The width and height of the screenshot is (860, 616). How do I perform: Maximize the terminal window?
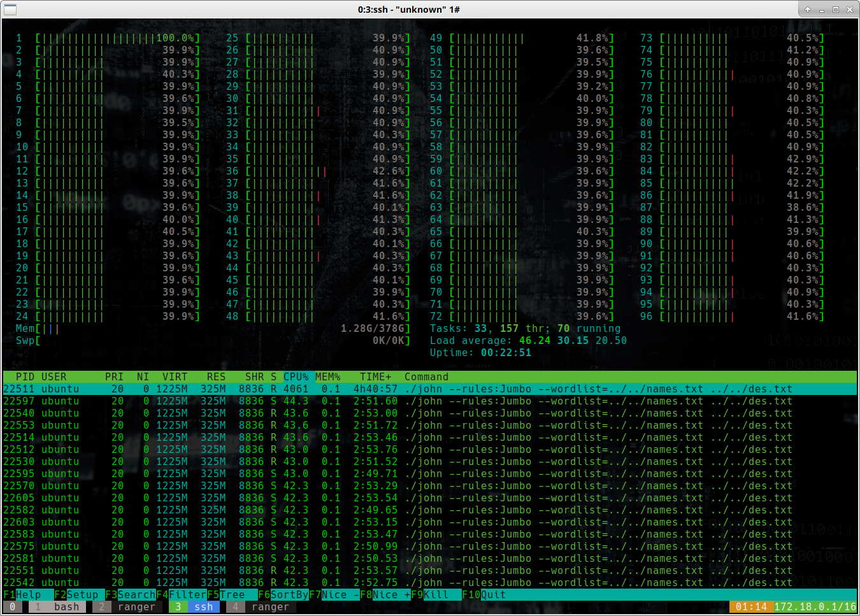click(836, 10)
